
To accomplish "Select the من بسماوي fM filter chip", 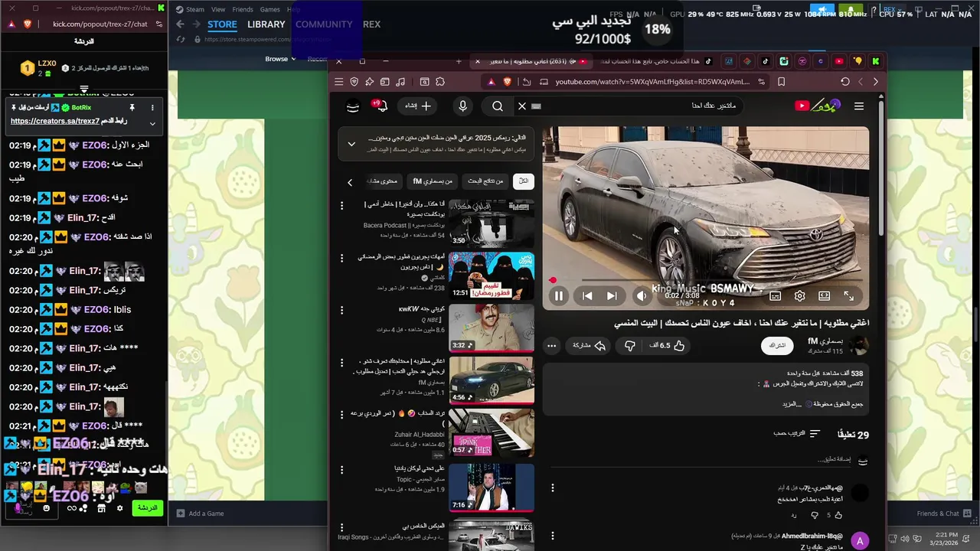I will pyautogui.click(x=433, y=181).
